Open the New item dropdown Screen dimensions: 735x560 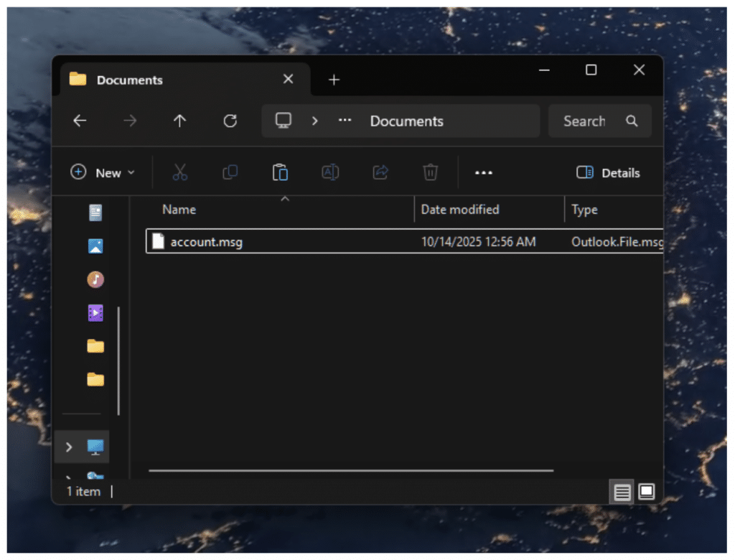[103, 173]
